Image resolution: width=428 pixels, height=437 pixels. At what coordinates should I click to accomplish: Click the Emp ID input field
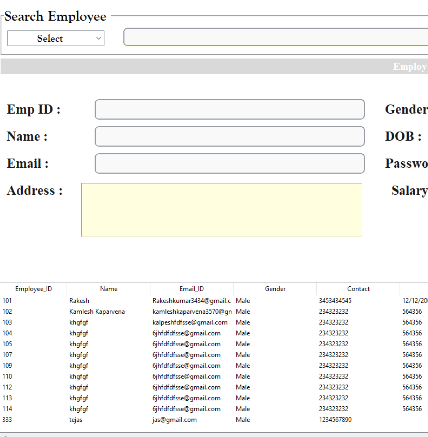[230, 109]
